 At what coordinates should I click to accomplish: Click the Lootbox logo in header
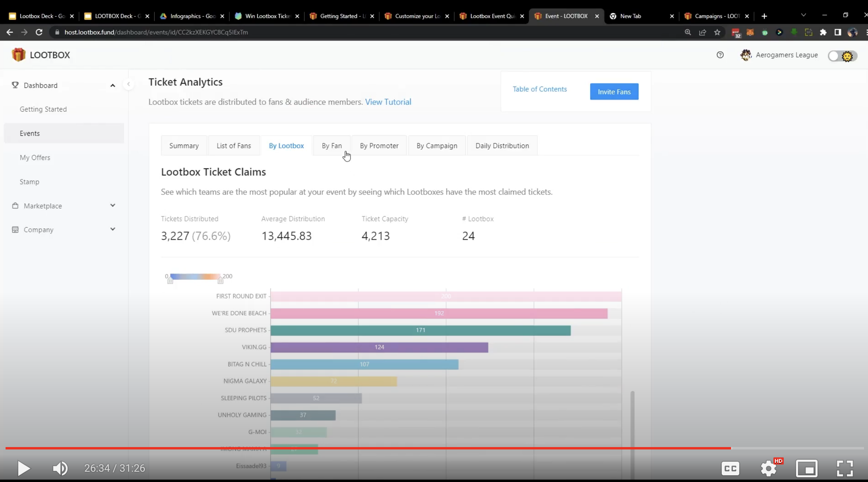[41, 55]
